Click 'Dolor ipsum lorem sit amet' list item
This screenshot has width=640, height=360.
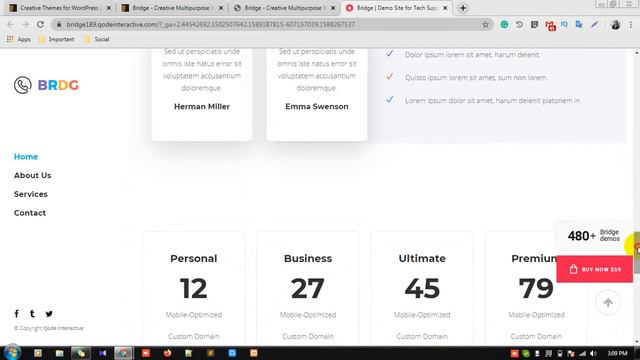[x=472, y=55]
